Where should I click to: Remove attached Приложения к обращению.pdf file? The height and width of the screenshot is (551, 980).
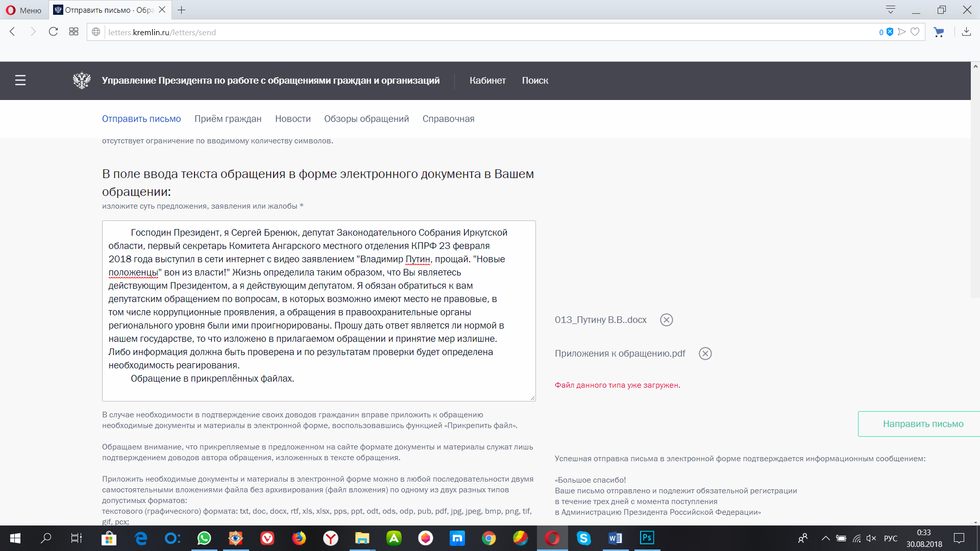point(705,354)
